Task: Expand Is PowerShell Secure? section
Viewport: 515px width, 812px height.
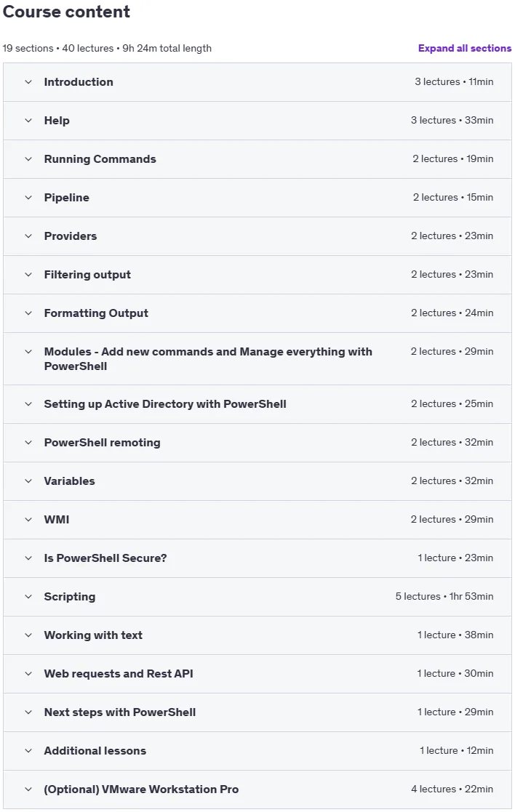Action: pyautogui.click(x=257, y=558)
